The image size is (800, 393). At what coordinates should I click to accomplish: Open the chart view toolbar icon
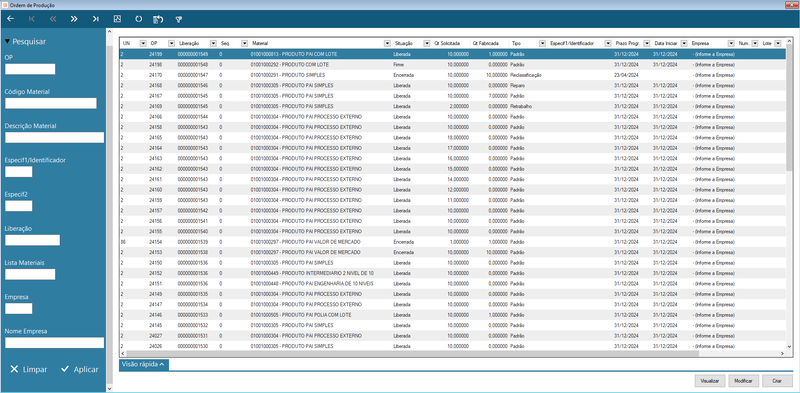pyautogui.click(x=117, y=19)
